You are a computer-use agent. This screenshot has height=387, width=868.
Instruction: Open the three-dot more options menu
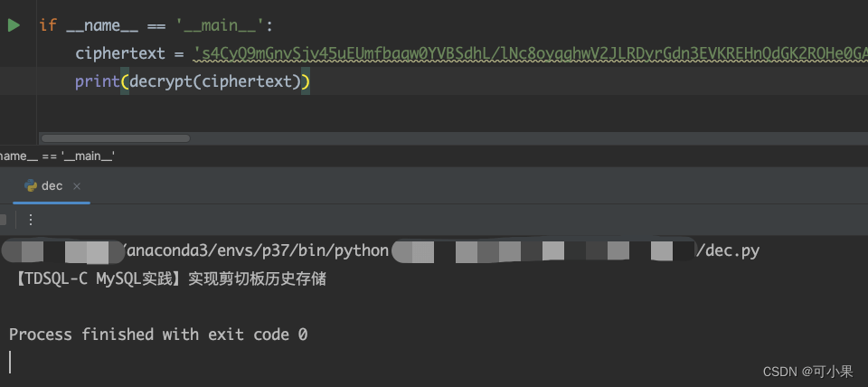pos(31,220)
